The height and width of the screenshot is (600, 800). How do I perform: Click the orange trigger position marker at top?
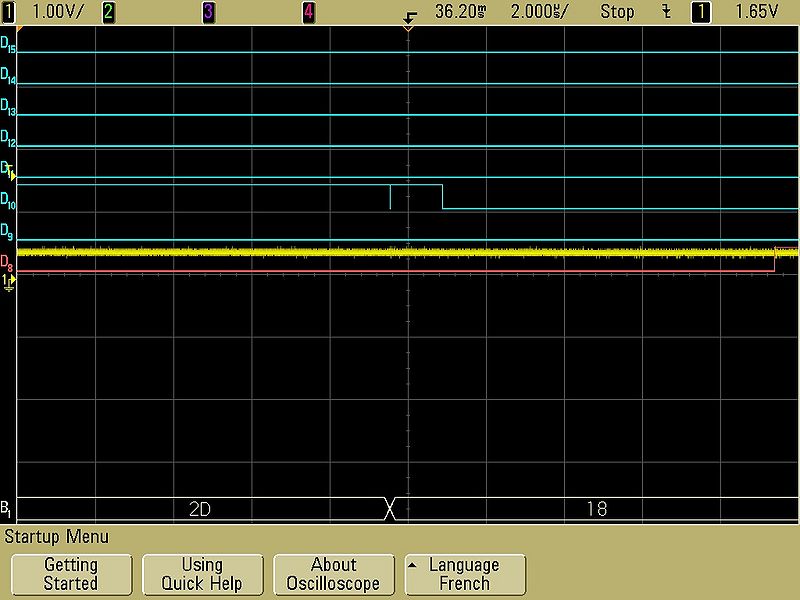[408, 27]
